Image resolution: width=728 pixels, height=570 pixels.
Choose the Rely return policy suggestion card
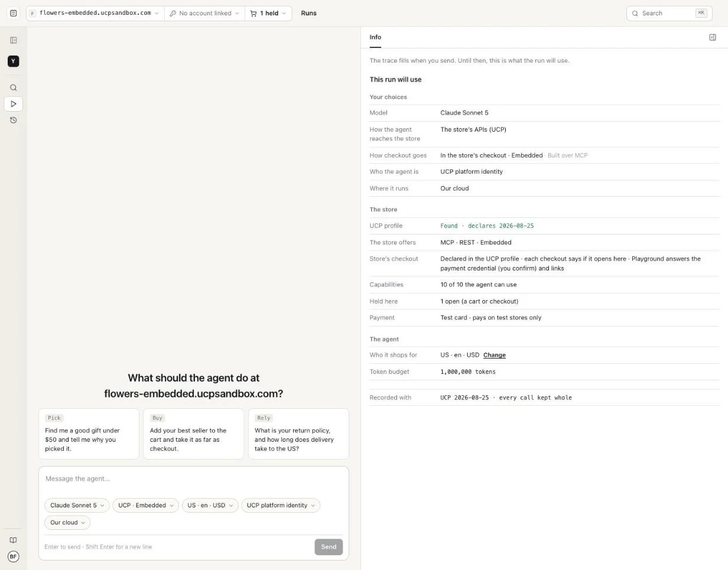point(298,434)
